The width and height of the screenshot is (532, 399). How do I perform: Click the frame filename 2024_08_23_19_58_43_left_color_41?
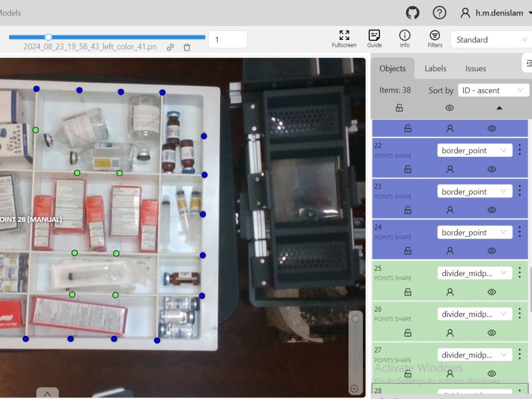[x=90, y=47]
